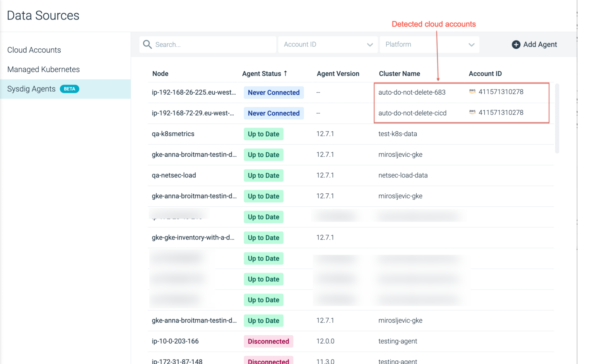The width and height of the screenshot is (589, 364).
Task: Click cluster name auto-do-not-delete-683
Action: point(412,92)
